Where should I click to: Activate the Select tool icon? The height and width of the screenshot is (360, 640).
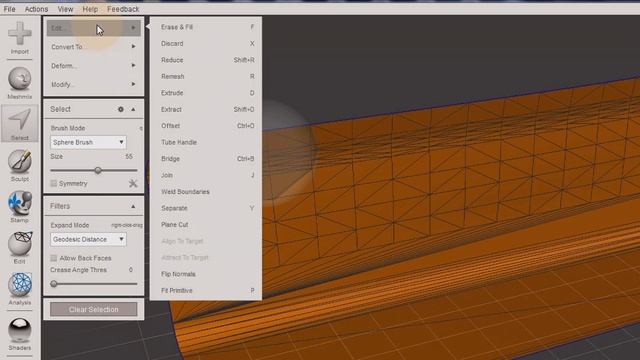(20, 124)
